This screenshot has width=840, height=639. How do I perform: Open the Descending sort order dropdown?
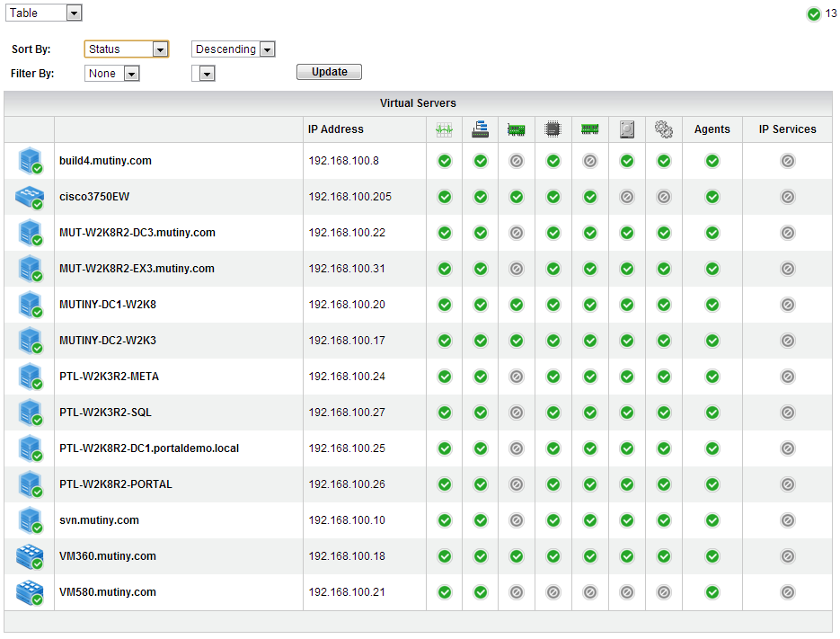pos(233,49)
